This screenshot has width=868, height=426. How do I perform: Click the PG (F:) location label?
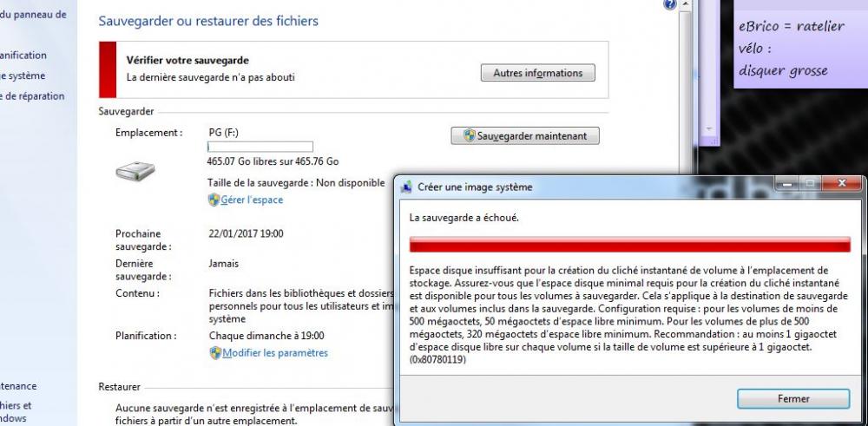click(224, 132)
